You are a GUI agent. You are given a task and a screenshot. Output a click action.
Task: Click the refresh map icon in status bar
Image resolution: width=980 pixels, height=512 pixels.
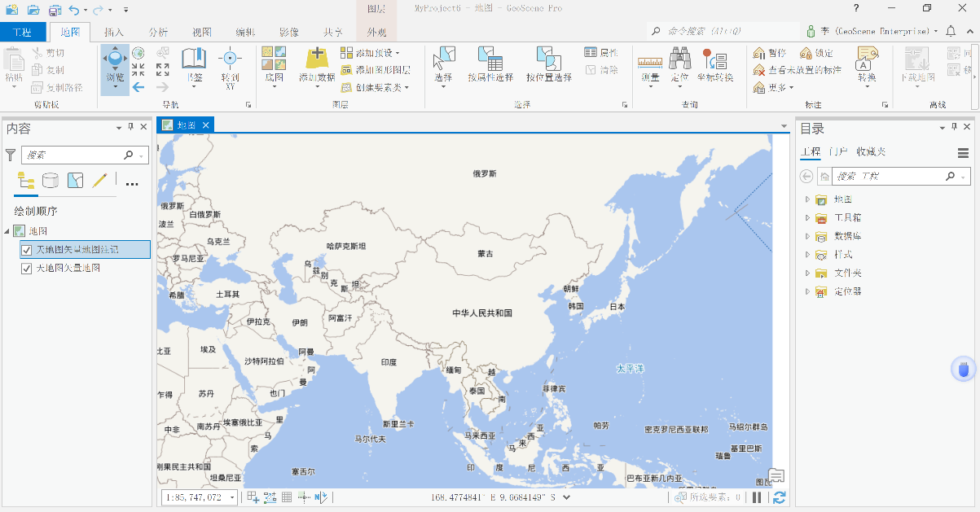780,497
